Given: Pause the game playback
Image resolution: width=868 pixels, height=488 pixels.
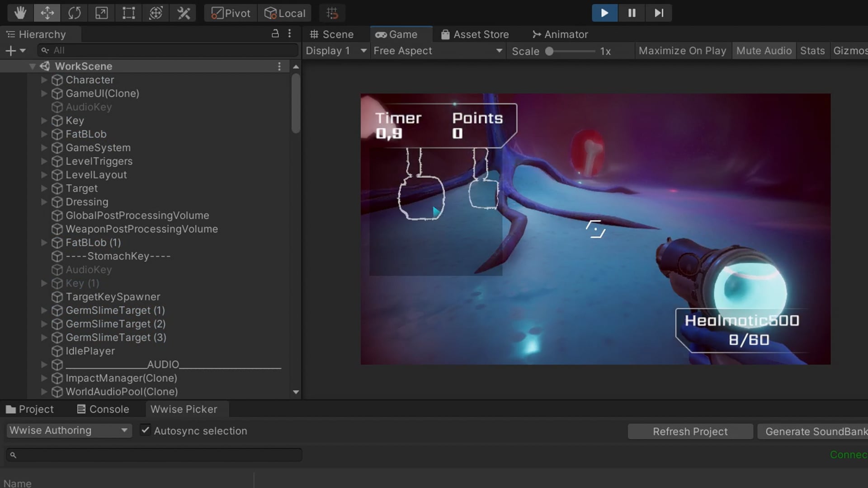Looking at the screenshot, I should tap(632, 13).
